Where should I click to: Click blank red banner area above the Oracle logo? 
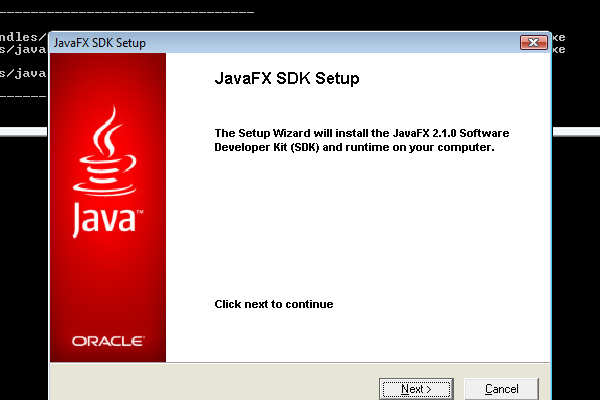(107, 290)
